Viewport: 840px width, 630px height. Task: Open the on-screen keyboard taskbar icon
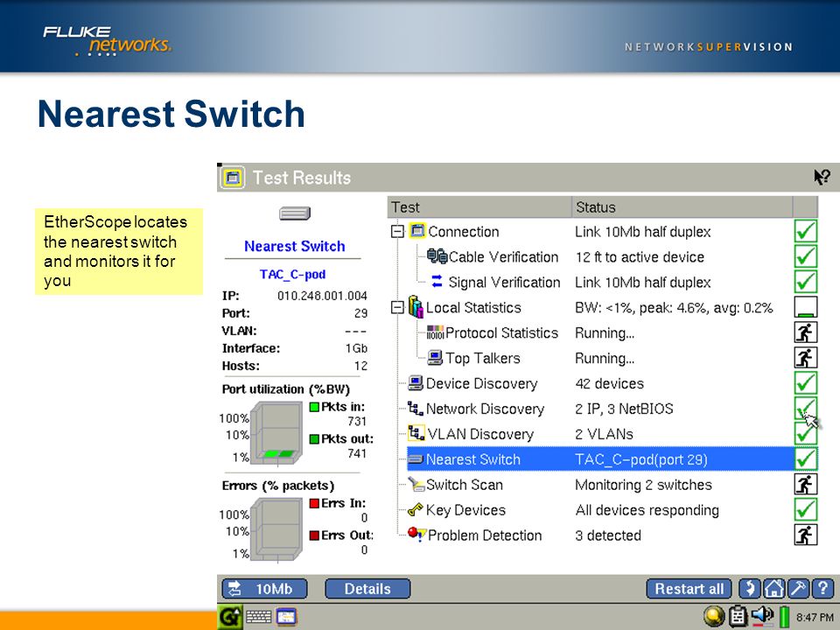click(x=258, y=617)
